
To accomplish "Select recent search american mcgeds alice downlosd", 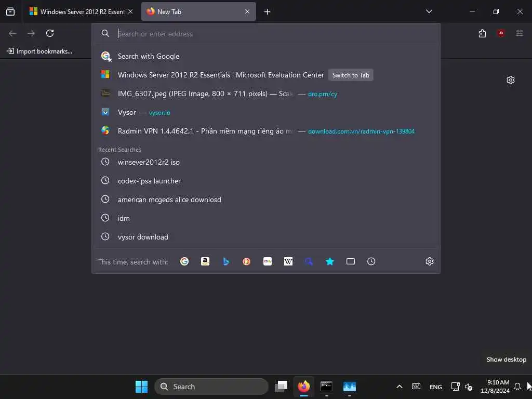I will pos(266,199).
